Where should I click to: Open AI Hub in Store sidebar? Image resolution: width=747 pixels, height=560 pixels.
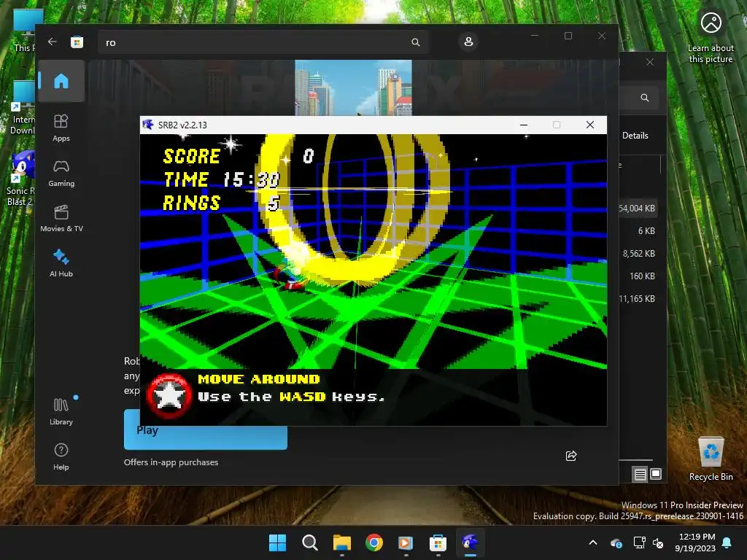coord(61,263)
